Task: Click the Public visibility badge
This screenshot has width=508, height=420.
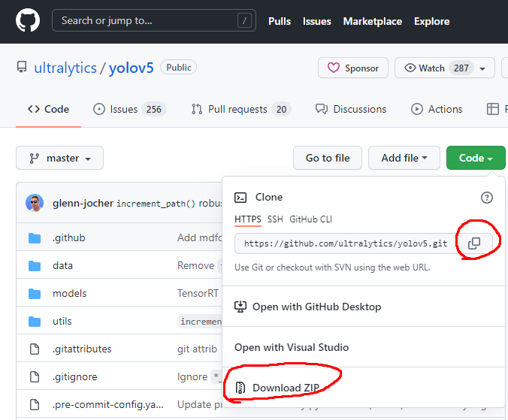Action: pos(179,68)
